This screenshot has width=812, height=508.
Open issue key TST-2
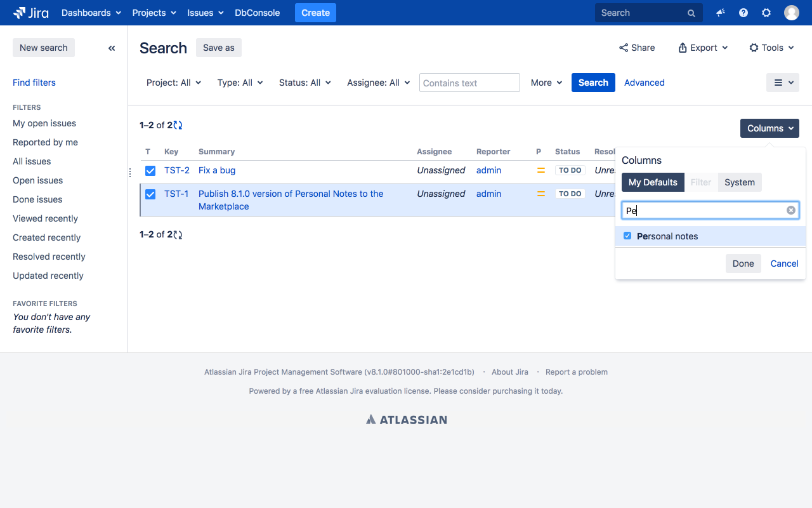pyautogui.click(x=177, y=170)
